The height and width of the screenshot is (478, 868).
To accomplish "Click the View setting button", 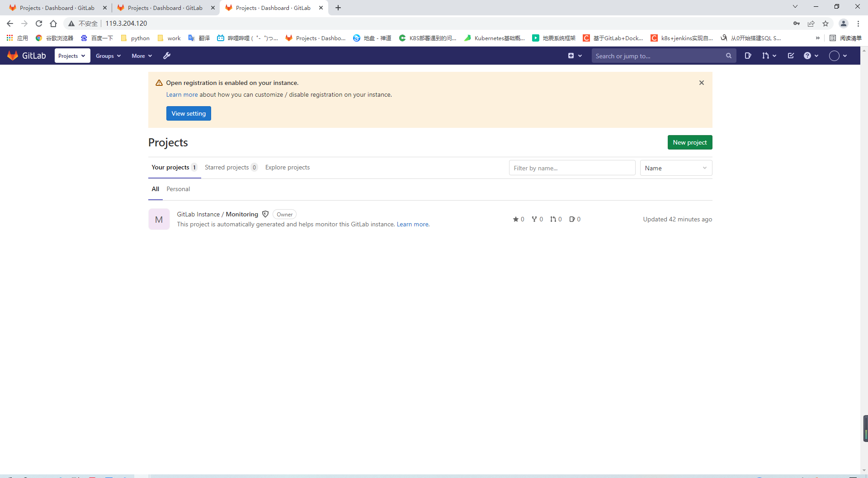I will point(189,113).
